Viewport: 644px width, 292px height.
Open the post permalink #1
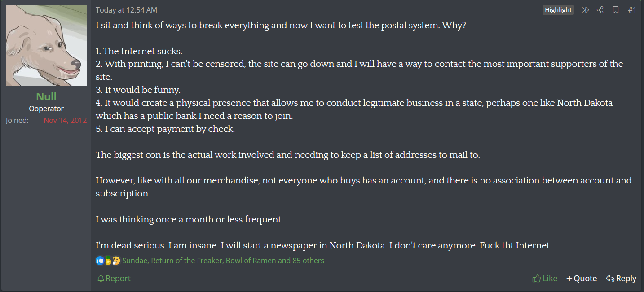tap(632, 10)
